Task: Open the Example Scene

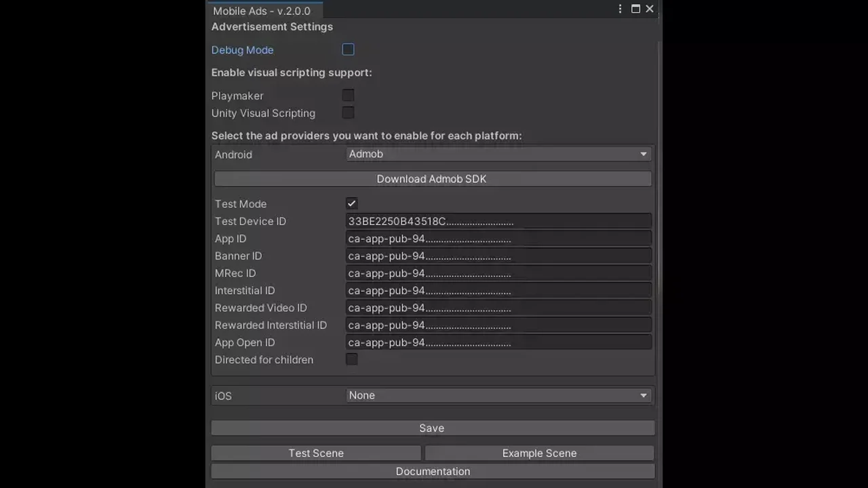Action: pos(539,453)
